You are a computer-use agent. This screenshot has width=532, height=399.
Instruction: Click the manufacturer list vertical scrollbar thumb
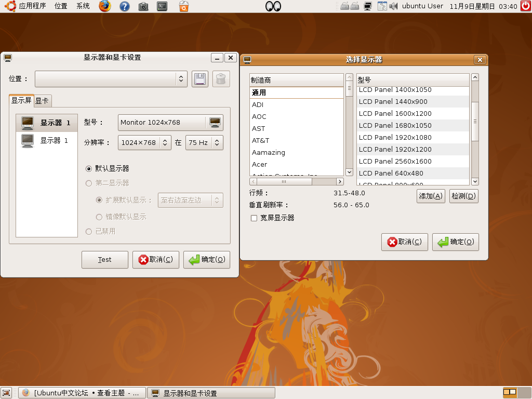pos(349,88)
